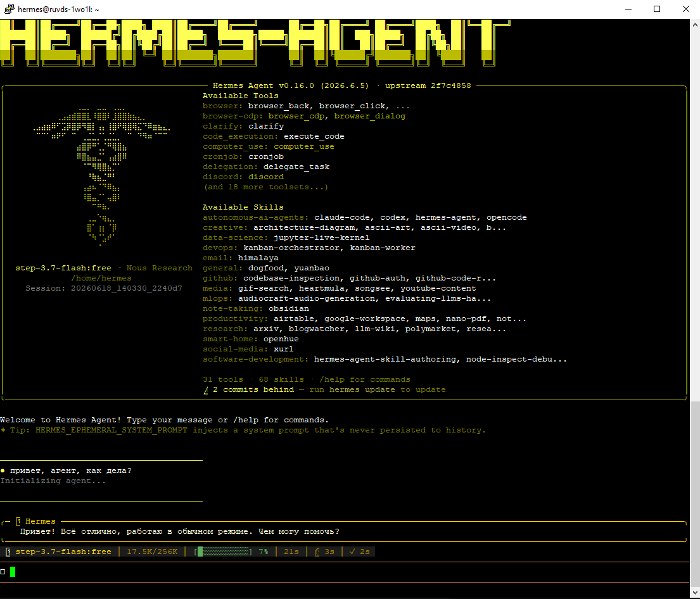The width and height of the screenshot is (700, 599).
Task: Click the terminal input prompt cursor
Action: (x=13, y=572)
